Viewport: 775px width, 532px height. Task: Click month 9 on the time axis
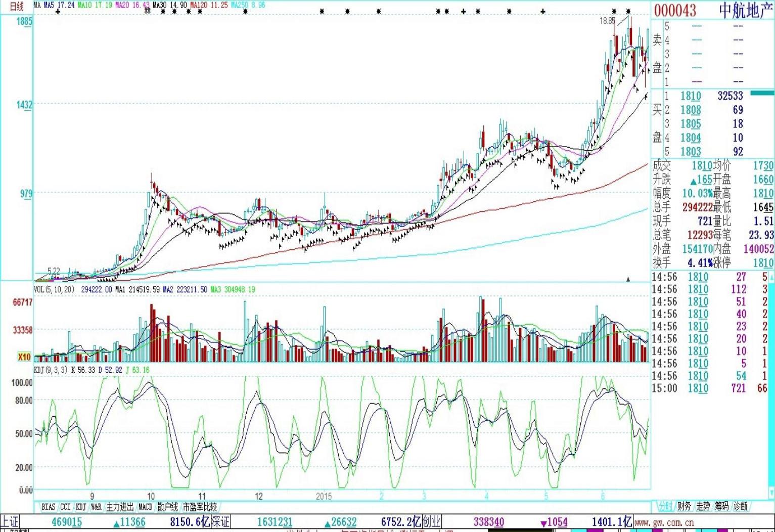pos(92,496)
